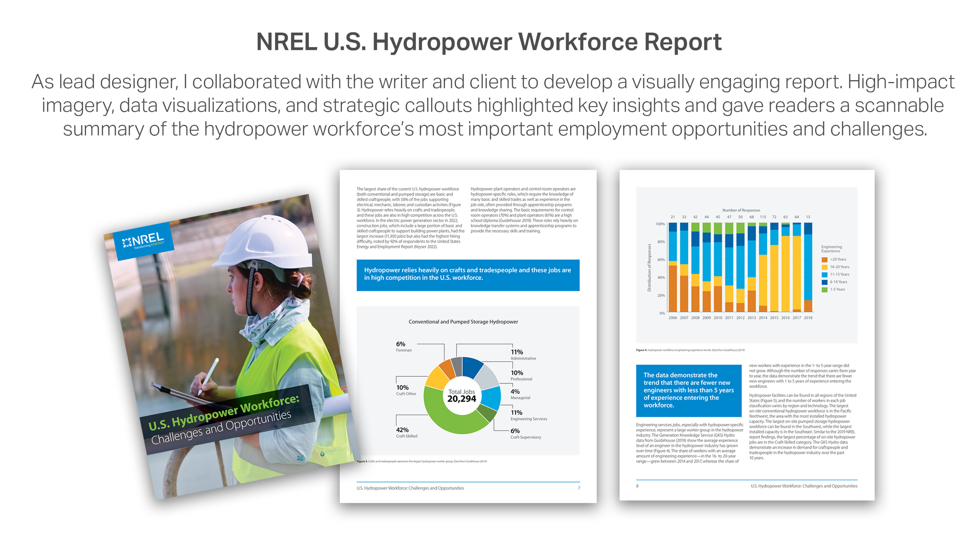Screen dimensions: 980x552
Task: Click the 'Conventional and Pumped Storage Hydropower' chart title
Action: 463,322
